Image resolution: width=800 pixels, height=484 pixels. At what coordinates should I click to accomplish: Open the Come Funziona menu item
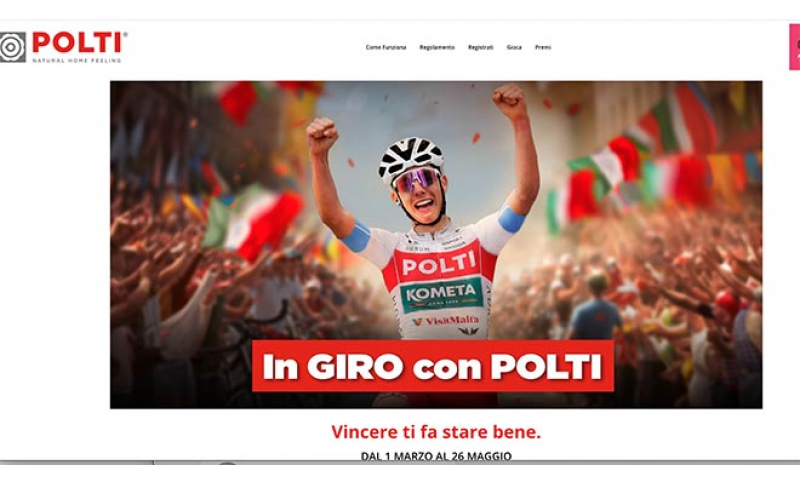[x=386, y=47]
